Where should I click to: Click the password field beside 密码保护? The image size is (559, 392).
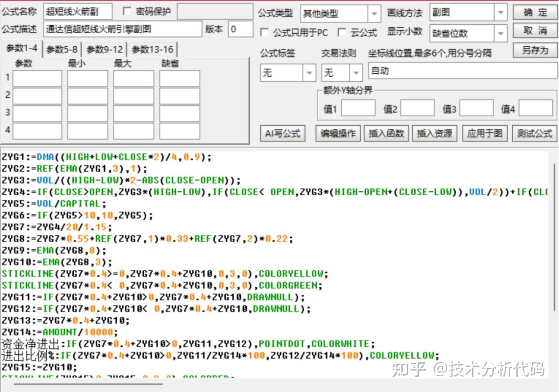click(215, 12)
